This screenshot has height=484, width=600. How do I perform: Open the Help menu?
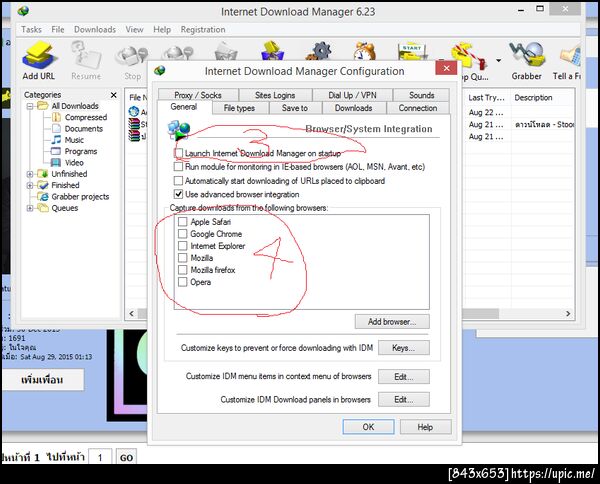(x=162, y=29)
